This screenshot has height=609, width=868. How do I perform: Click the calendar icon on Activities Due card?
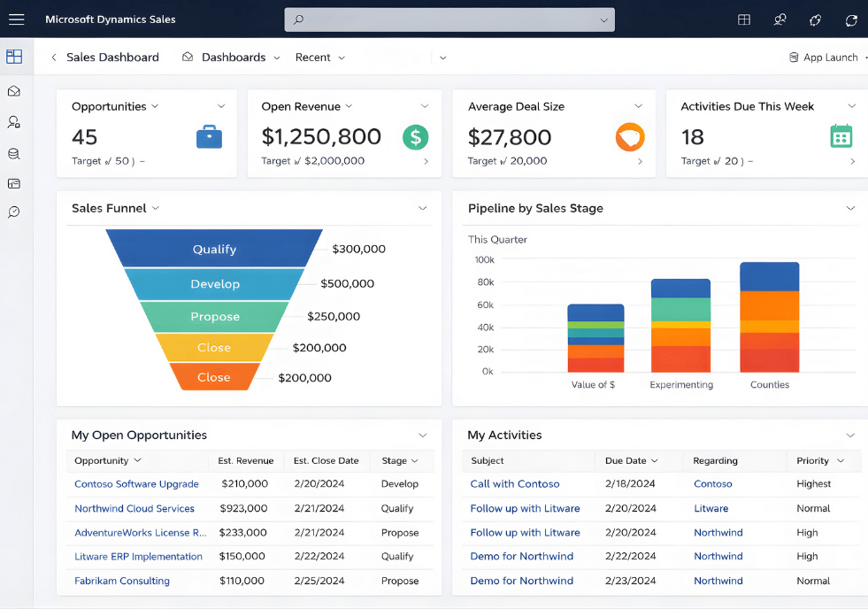click(x=841, y=136)
